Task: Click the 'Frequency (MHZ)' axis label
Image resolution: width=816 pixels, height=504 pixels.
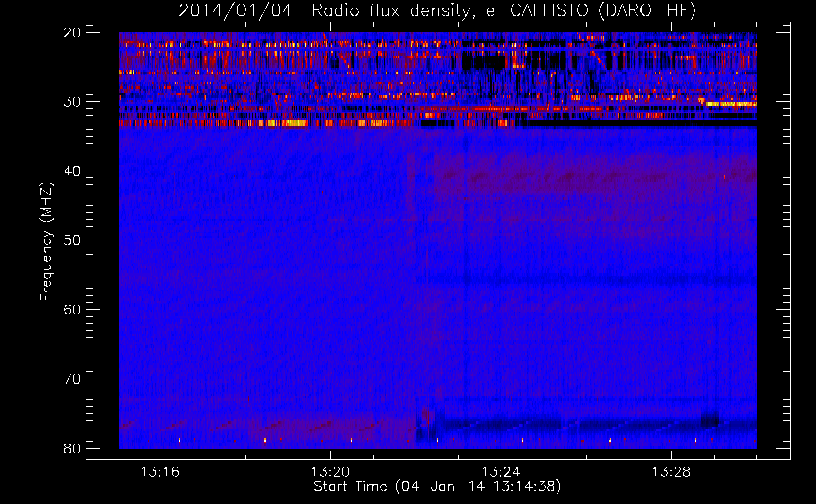Action: (46, 241)
